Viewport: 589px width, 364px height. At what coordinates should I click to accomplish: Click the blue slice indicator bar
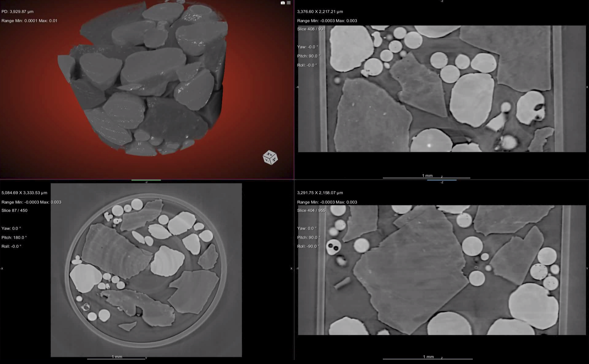(x=442, y=180)
